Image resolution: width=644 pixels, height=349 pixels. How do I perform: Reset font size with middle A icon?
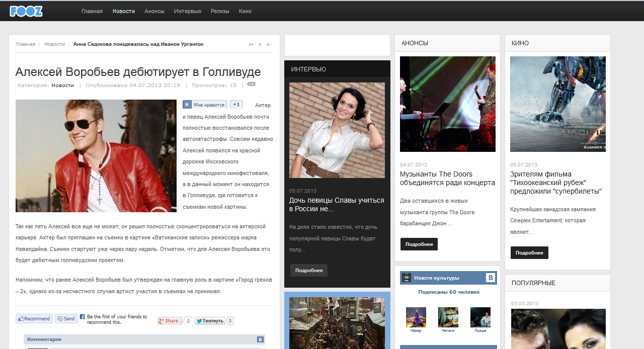pyautogui.click(x=260, y=44)
